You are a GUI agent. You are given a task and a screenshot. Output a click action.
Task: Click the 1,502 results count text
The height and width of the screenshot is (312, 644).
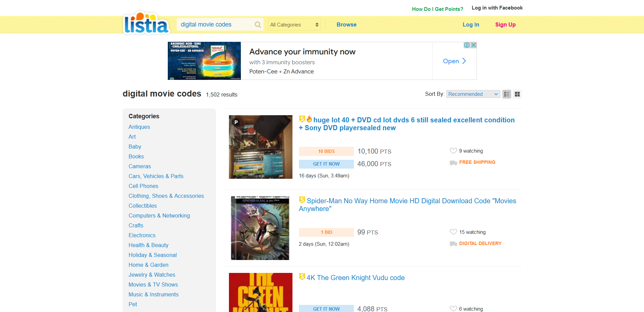click(x=221, y=94)
